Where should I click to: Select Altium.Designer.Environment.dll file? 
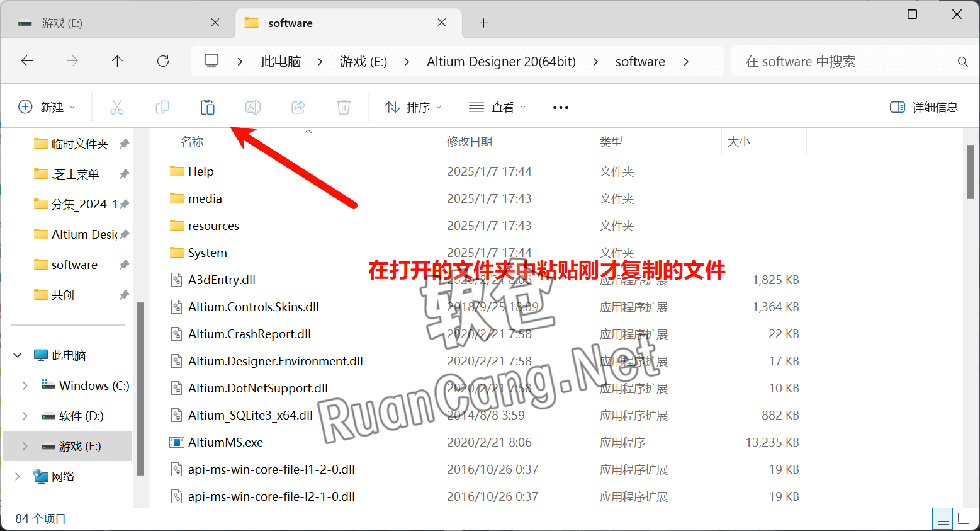276,361
